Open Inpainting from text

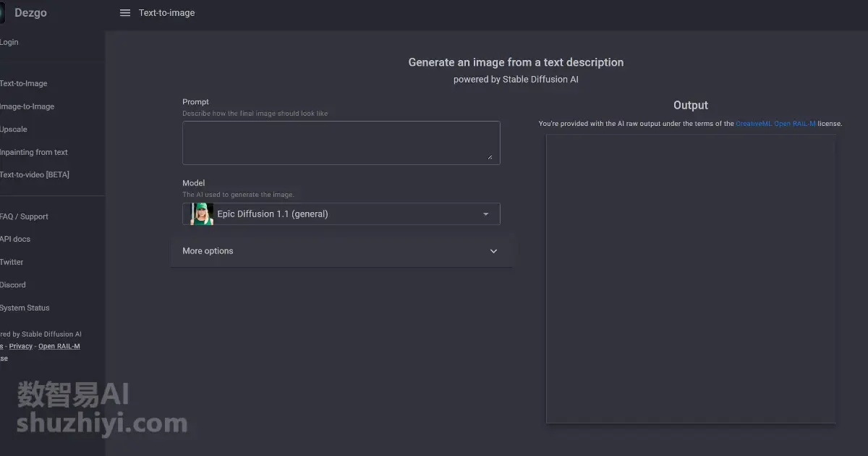pyautogui.click(x=34, y=152)
